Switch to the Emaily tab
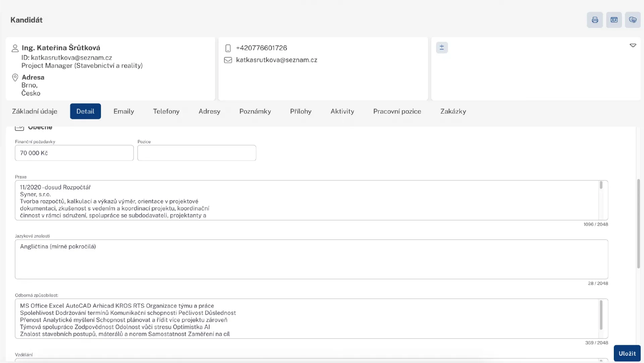644x363 pixels. coord(123,111)
